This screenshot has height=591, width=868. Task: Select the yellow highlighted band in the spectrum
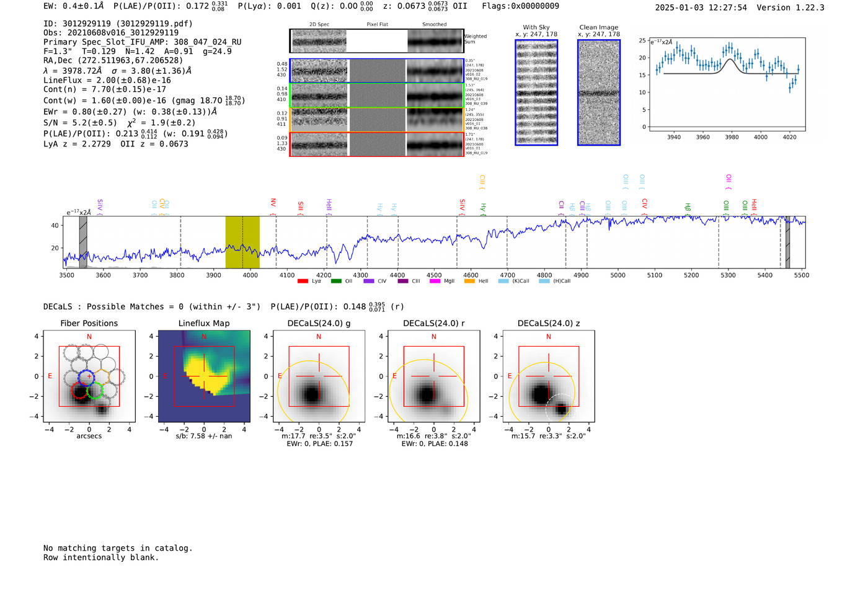[242, 242]
